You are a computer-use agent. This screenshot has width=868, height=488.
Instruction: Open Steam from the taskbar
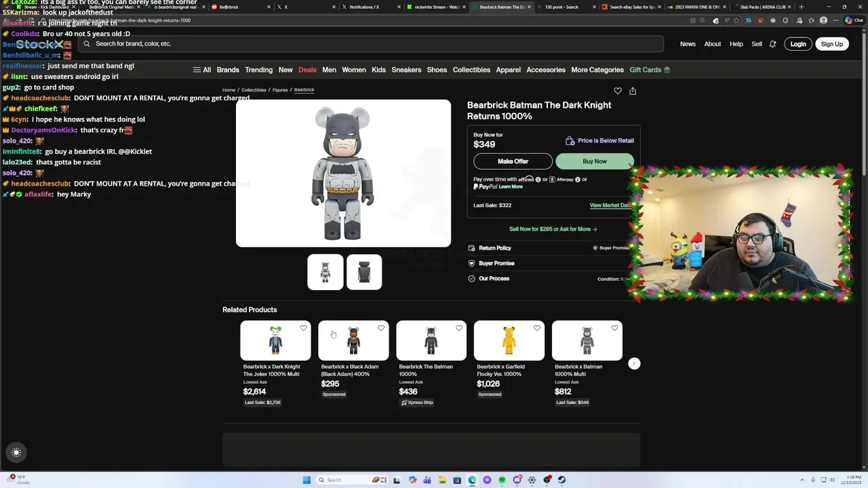(561, 480)
